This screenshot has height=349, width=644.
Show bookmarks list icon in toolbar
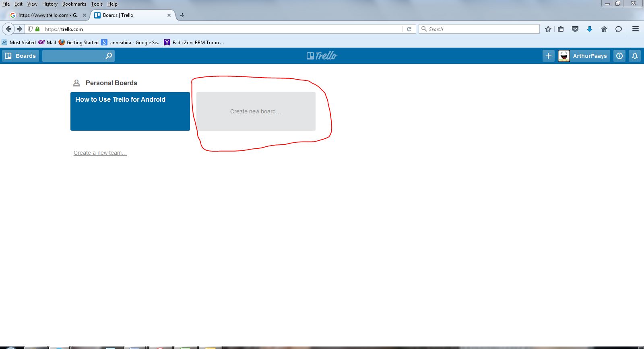point(561,29)
